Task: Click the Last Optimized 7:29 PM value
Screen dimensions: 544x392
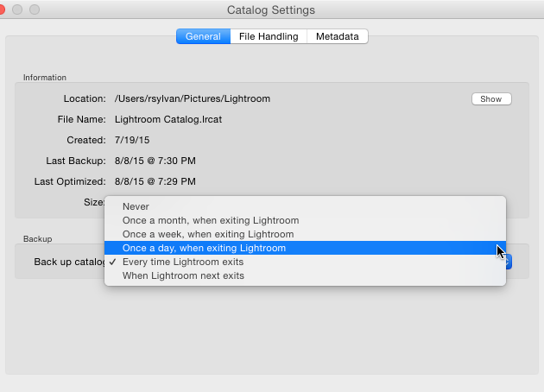Action: point(155,182)
